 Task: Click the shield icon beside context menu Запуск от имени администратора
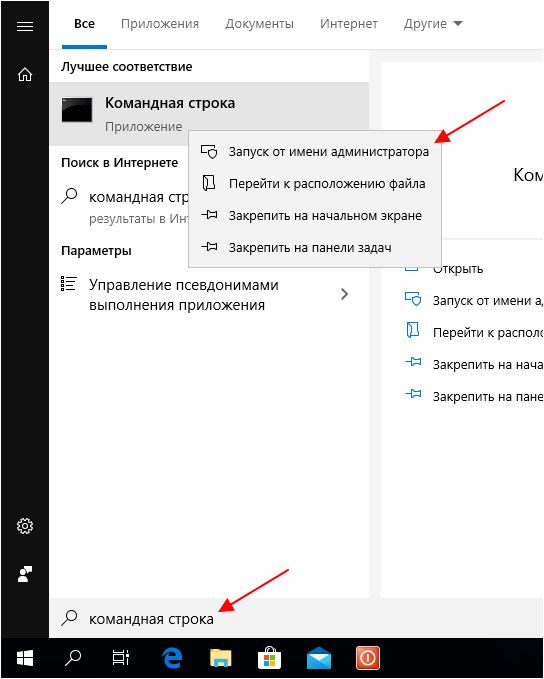[209, 152]
